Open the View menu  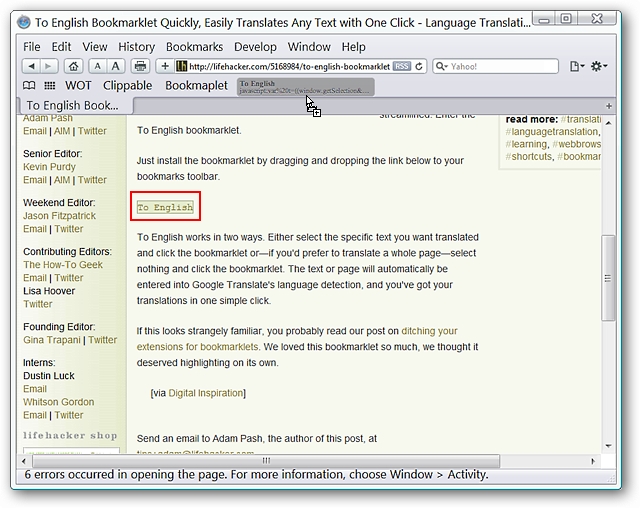click(95, 47)
